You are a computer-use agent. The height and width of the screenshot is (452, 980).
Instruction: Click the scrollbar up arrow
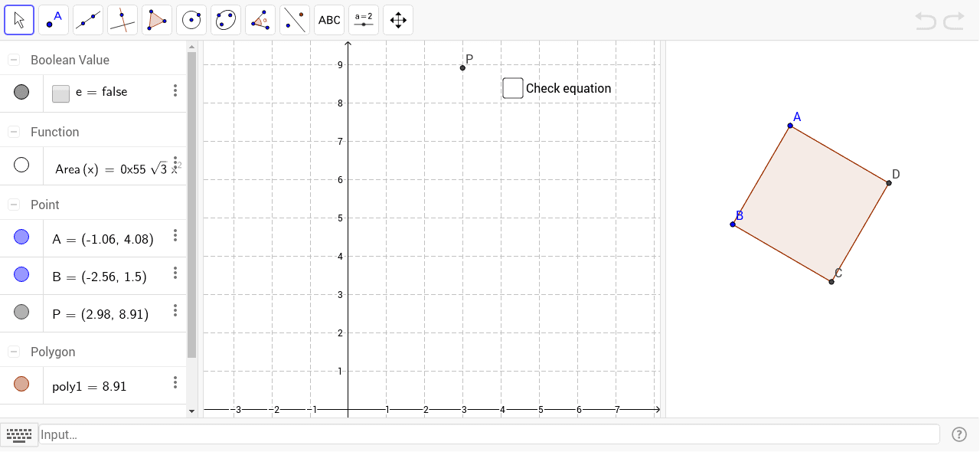pyautogui.click(x=191, y=47)
